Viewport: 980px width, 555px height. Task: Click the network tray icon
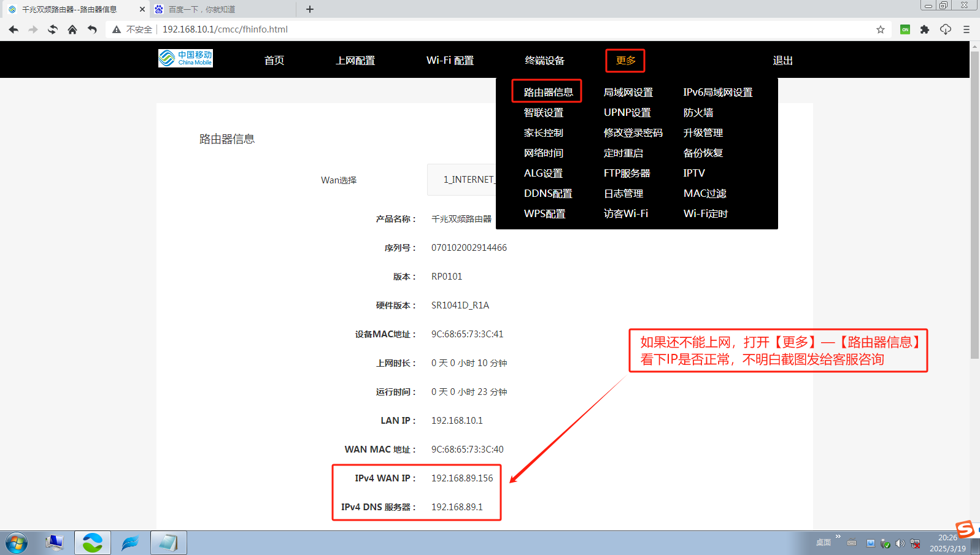point(916,543)
